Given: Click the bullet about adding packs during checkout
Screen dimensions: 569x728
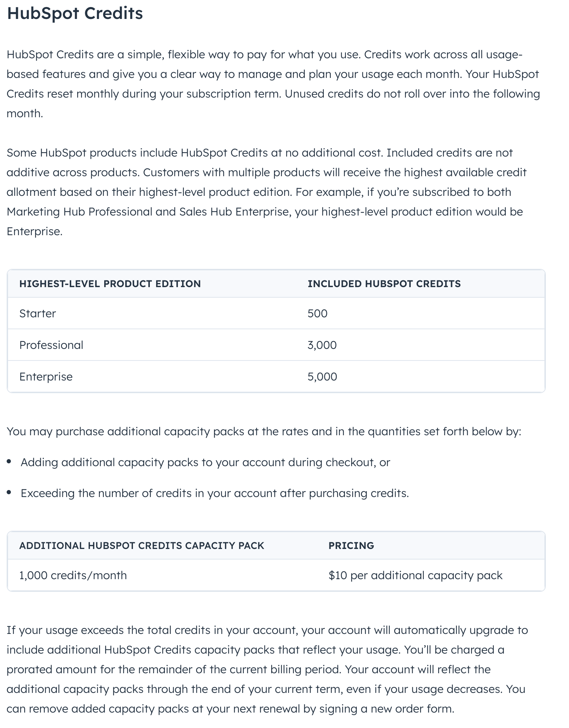Looking at the screenshot, I should click(205, 462).
